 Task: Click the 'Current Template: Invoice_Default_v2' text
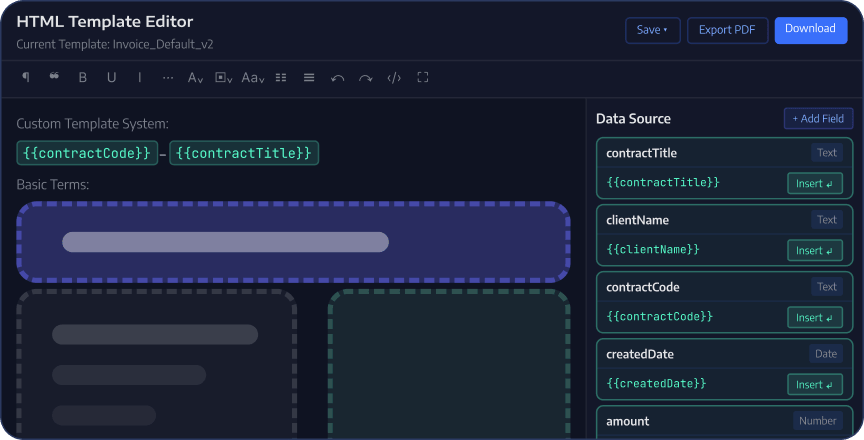[115, 44]
